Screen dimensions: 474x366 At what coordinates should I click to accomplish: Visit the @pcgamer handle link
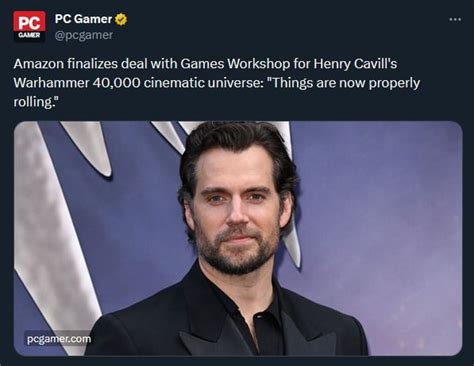coord(84,35)
